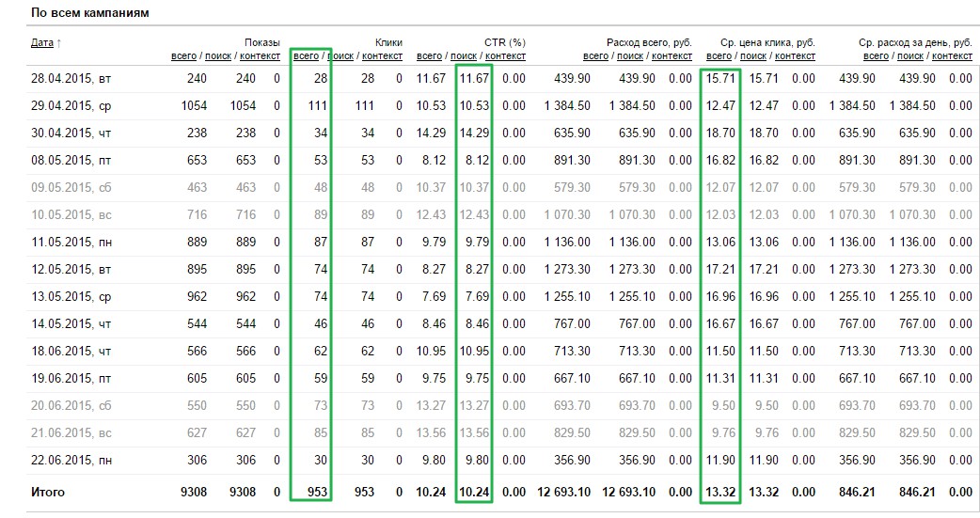The width and height of the screenshot is (980, 518).
Task: Sort by всего link under Ср. расход за день
Action: pyautogui.click(x=876, y=55)
